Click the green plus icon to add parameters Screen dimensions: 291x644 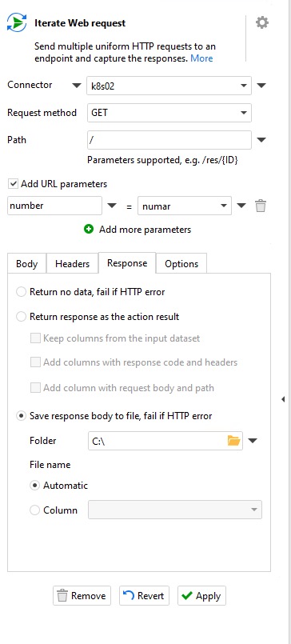[88, 229]
